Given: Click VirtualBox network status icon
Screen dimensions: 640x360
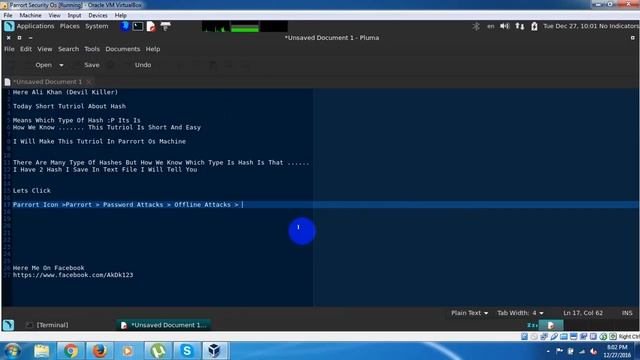Looking at the screenshot, I should 544,336.
